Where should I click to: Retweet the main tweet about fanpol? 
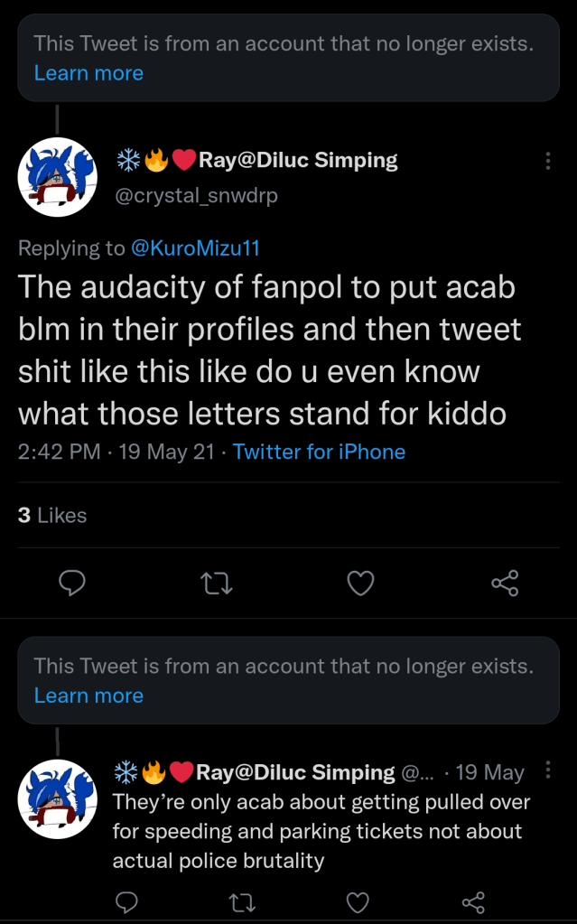click(x=217, y=584)
